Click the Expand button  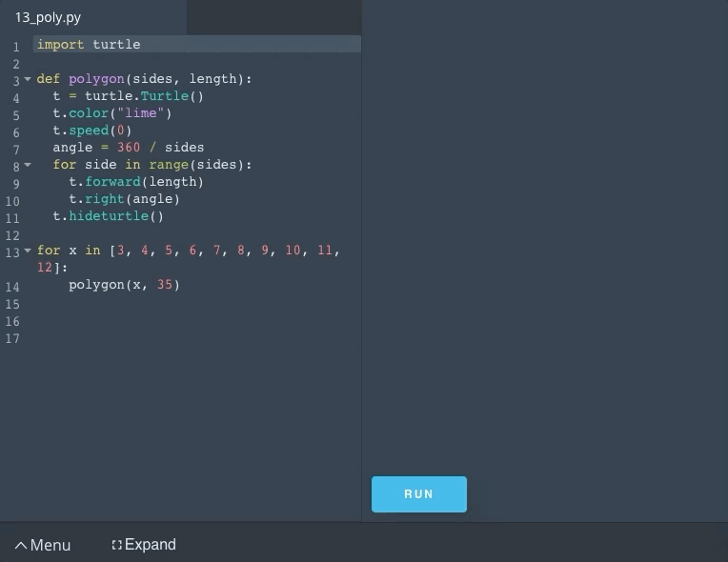144,544
